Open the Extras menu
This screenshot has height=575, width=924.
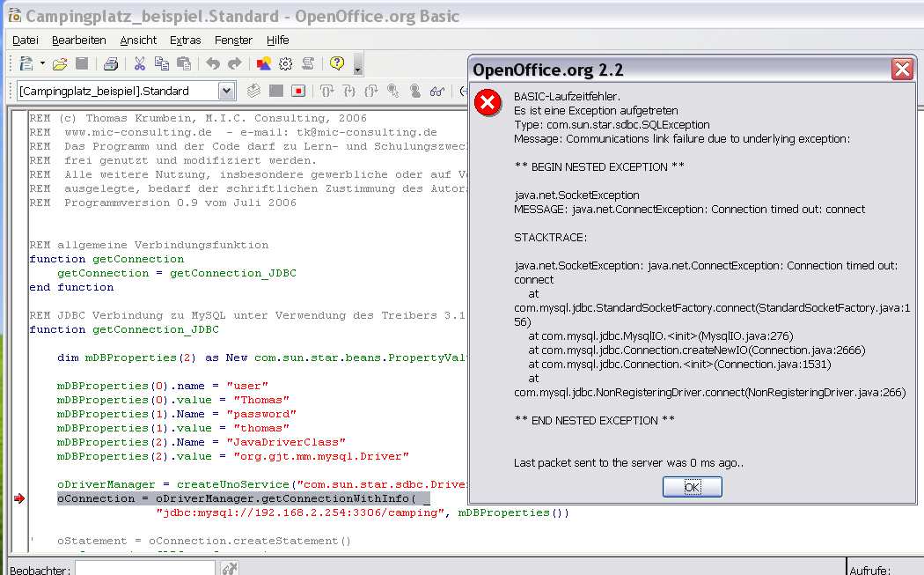[x=185, y=41]
